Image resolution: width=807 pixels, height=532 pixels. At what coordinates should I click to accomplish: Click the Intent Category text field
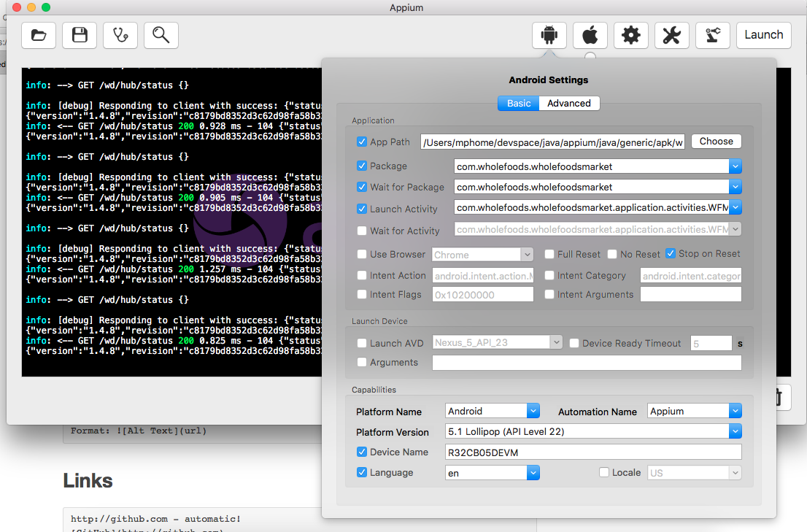pos(691,276)
